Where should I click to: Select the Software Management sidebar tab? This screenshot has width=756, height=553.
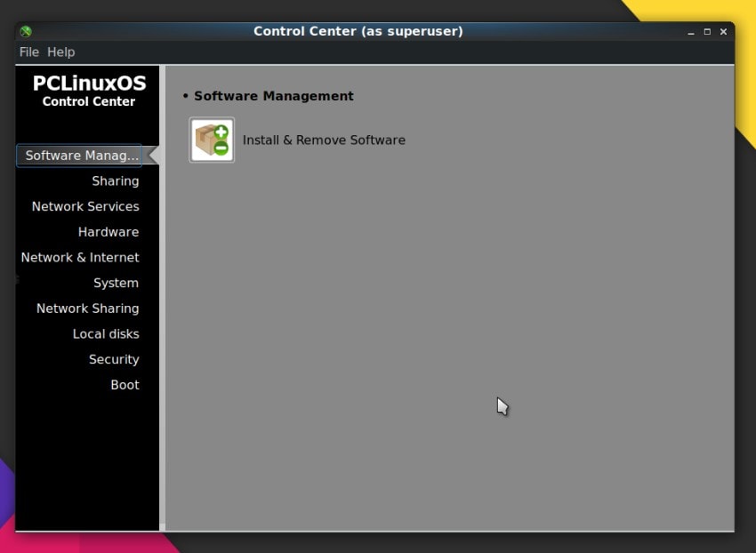(79, 156)
